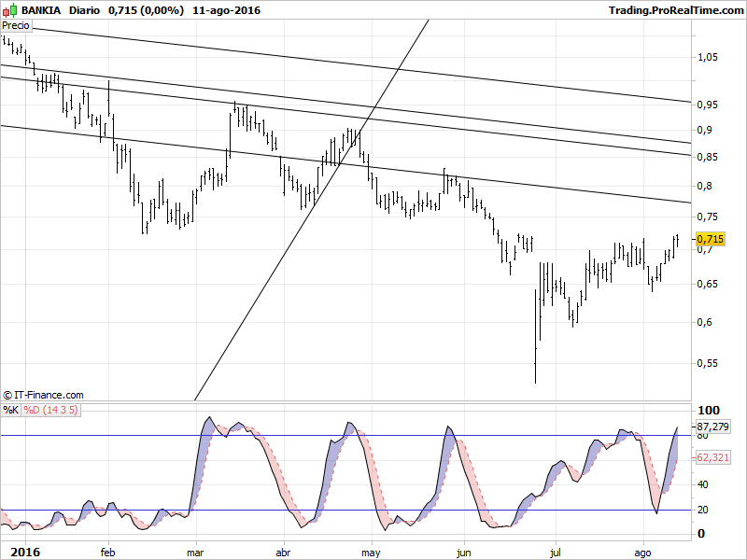Click the candlestick icon beside BANKIA

click(10, 10)
